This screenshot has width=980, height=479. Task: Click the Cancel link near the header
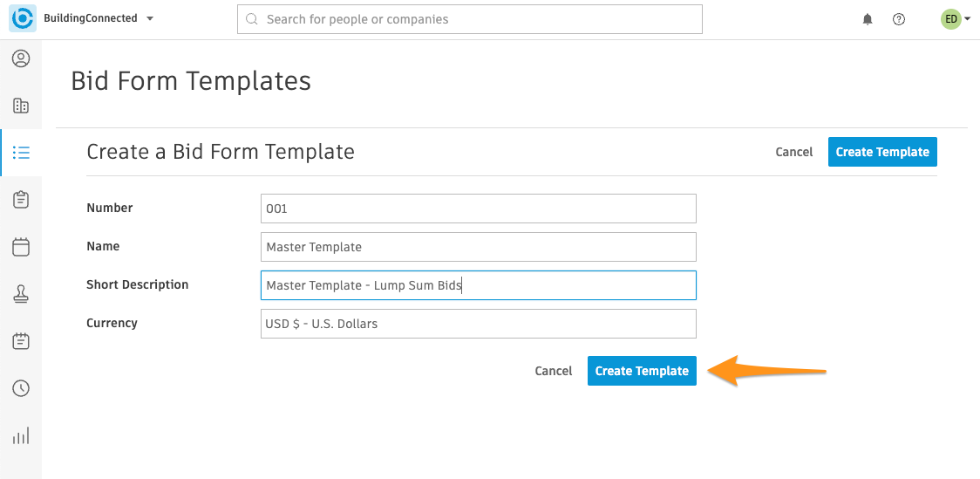point(793,152)
